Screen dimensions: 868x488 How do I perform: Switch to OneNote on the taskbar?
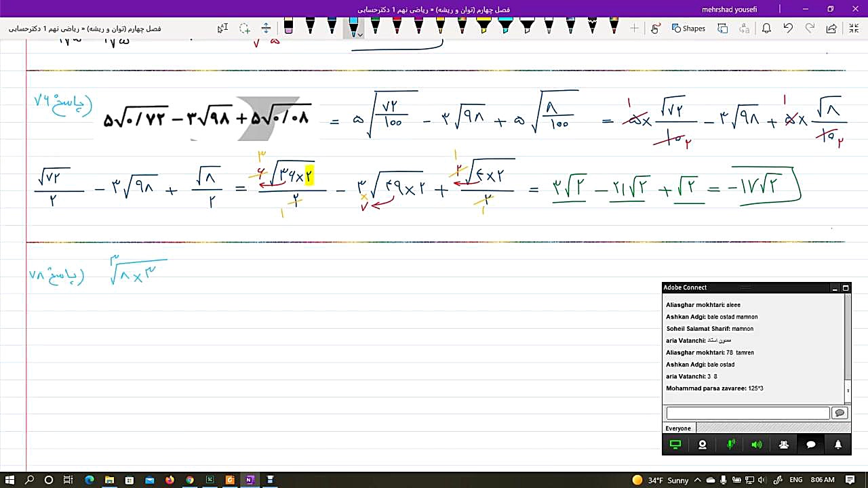[250, 480]
